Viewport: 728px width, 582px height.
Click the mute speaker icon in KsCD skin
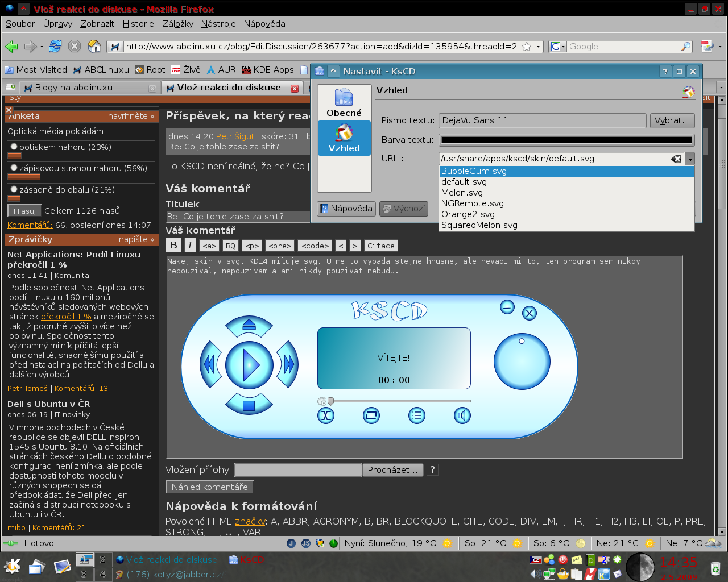pyautogui.click(x=462, y=416)
